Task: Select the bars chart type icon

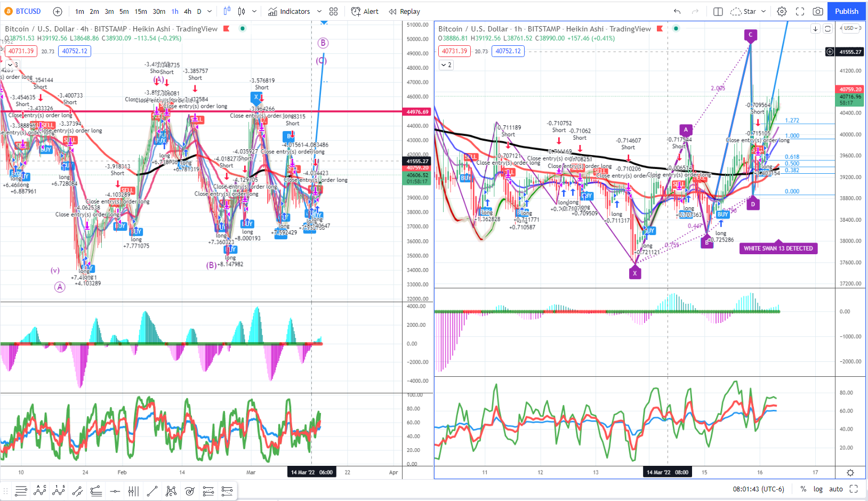Action: pos(242,11)
